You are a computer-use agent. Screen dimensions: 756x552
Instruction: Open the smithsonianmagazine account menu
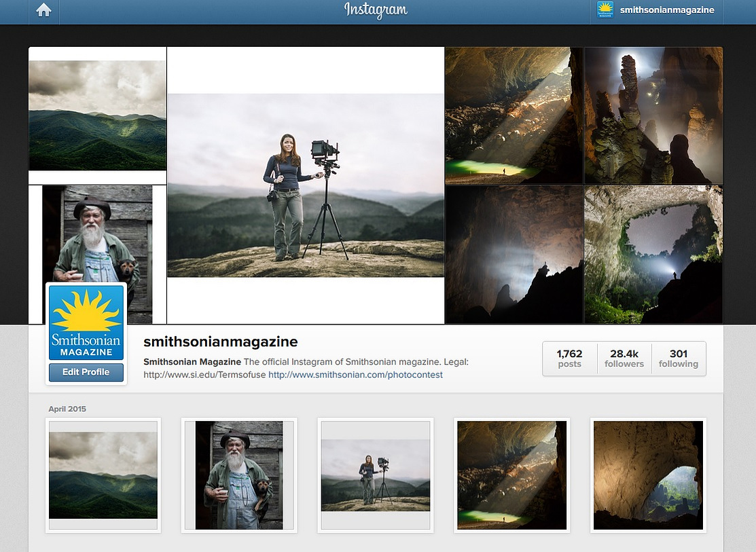[x=656, y=10]
